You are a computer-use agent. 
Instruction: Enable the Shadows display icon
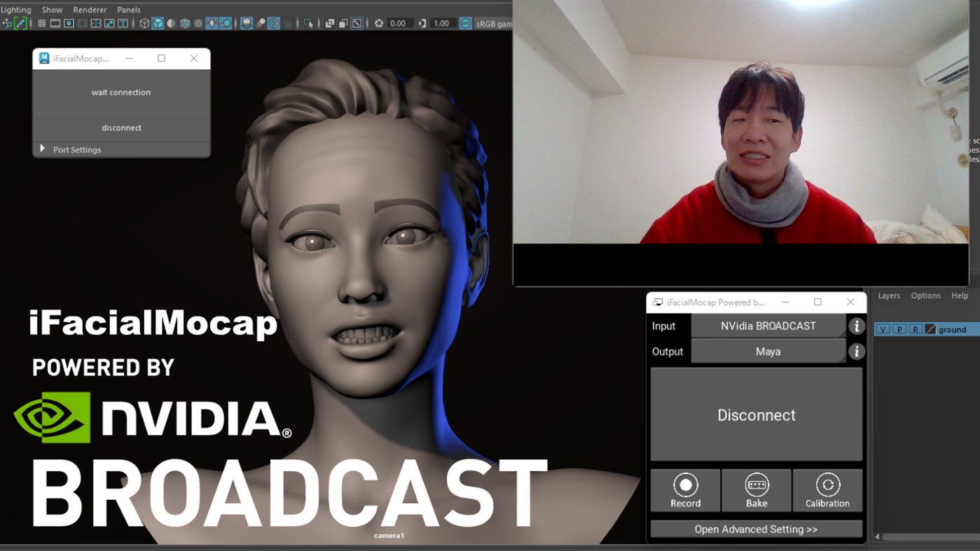tap(245, 23)
